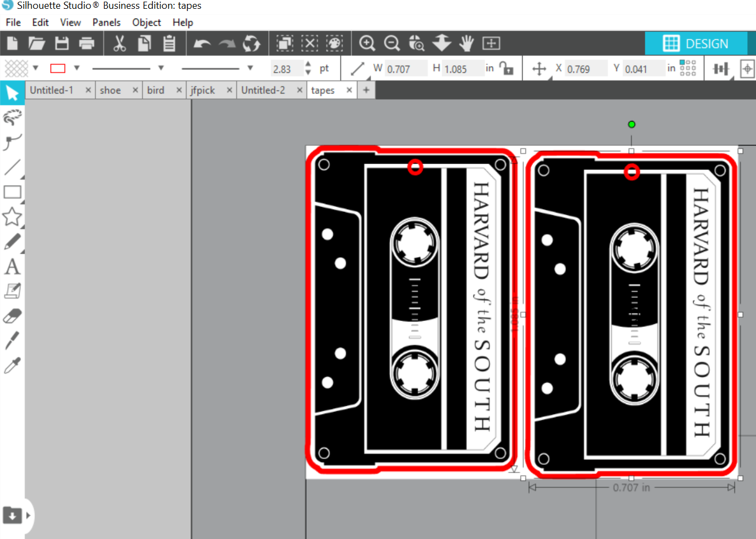Switch to the shoe tab

(110, 90)
